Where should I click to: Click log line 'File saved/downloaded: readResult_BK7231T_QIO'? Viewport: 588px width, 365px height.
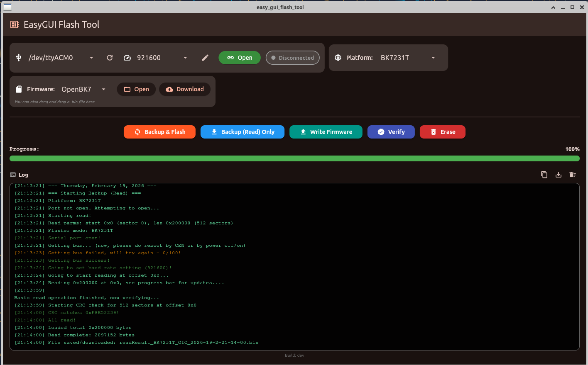coord(137,343)
